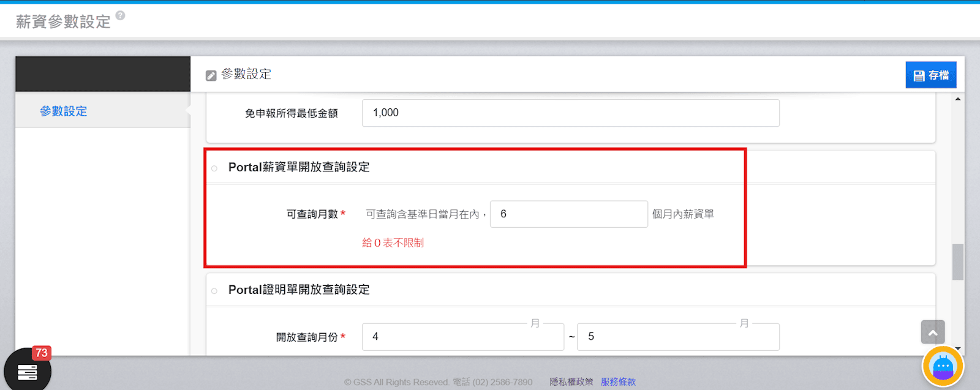Image resolution: width=980 pixels, height=390 pixels.
Task: Click the red 73 notification badge
Action: 41,353
